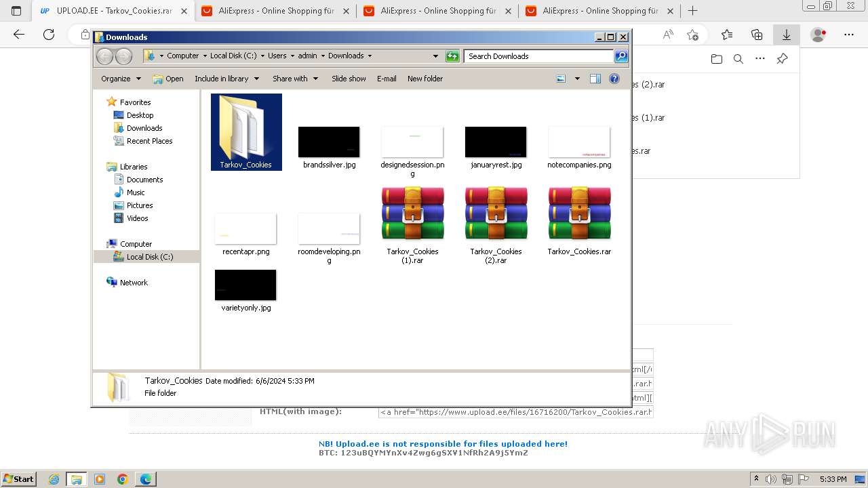
Task: Open Edge favorites icon
Action: point(727,35)
